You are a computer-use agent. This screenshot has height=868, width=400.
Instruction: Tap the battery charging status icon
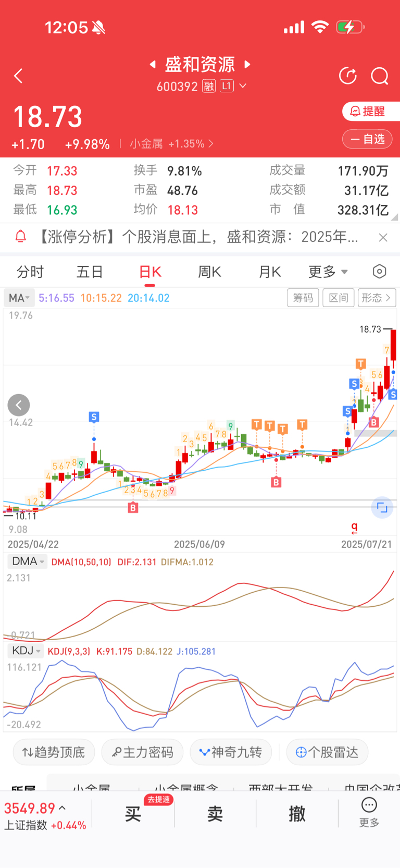(x=350, y=27)
